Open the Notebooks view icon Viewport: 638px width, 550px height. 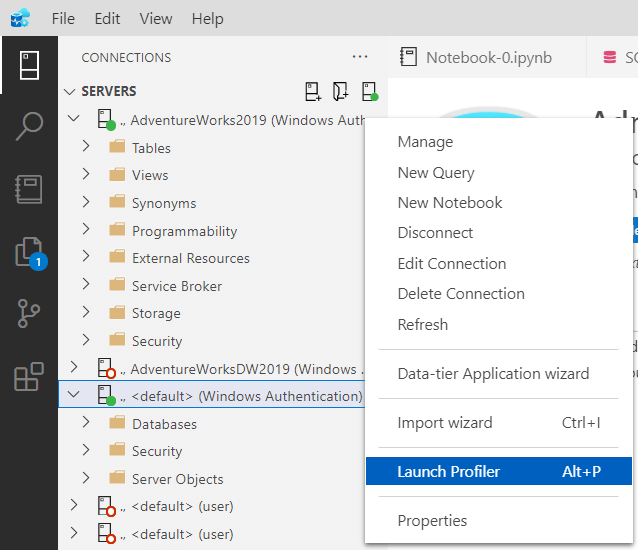point(29,190)
